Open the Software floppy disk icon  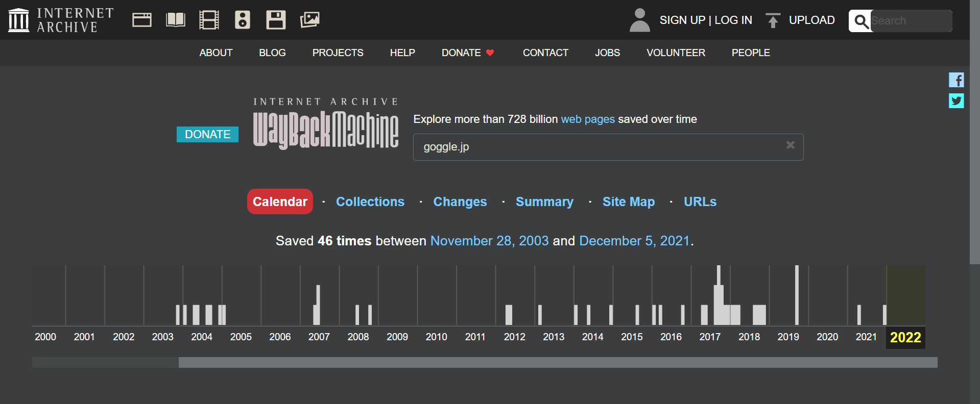pyautogui.click(x=276, y=20)
